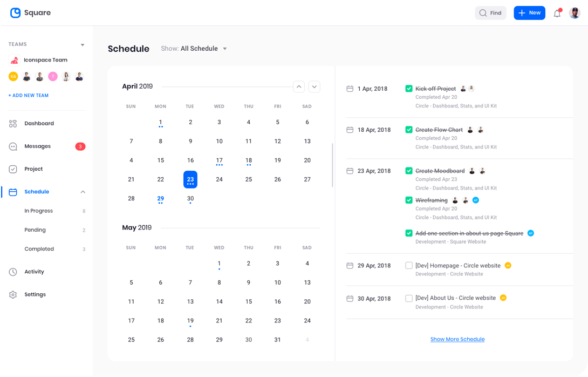Click the notification bell icon
Image resolution: width=588 pixels, height=377 pixels.
557,13
